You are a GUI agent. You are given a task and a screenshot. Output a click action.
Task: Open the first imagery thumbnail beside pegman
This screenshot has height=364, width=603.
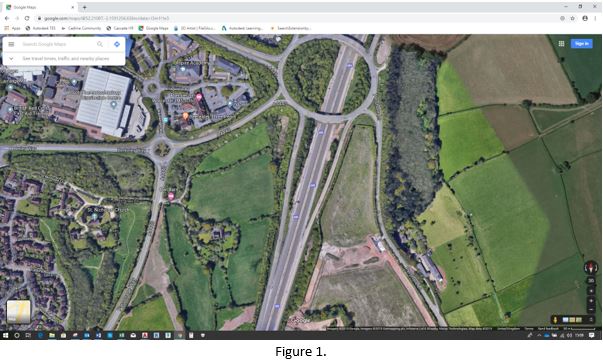[565, 320]
